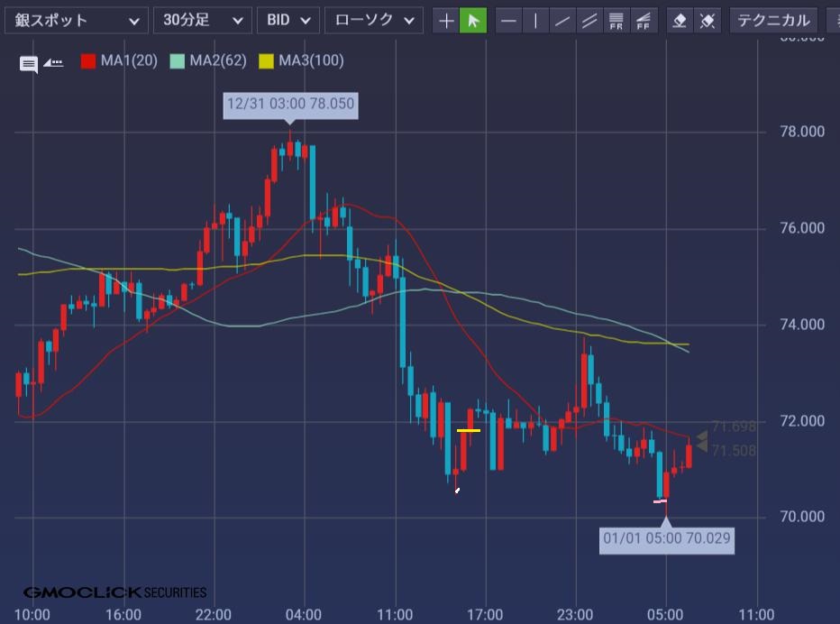Image resolution: width=840 pixels, height=624 pixels.
Task: Click the 12/31 03:00 78.050 high marker
Action: pyautogui.click(x=290, y=105)
